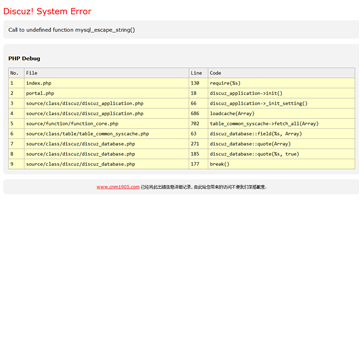Click row number 9 in the No. column
The width and height of the screenshot is (360, 360).
click(x=16, y=164)
